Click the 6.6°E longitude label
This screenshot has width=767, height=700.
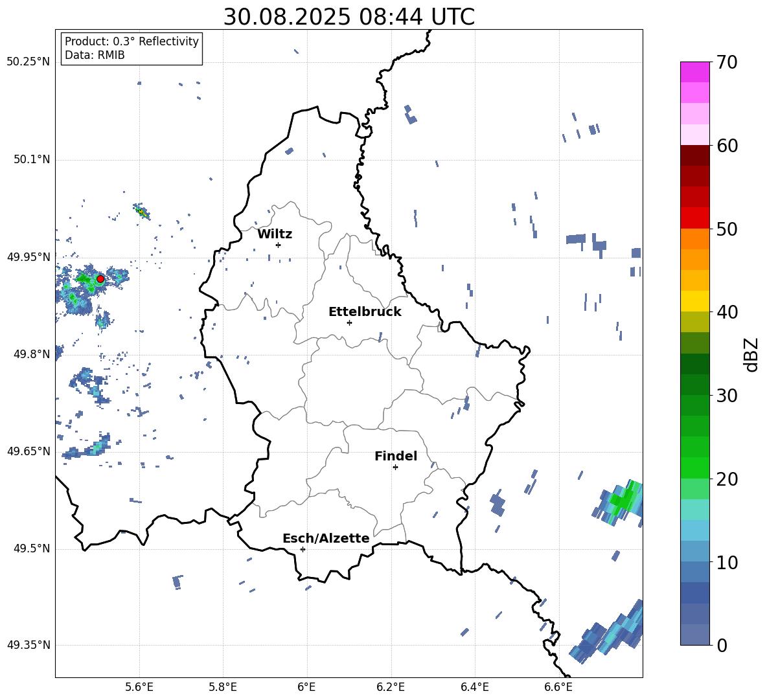[x=558, y=687]
